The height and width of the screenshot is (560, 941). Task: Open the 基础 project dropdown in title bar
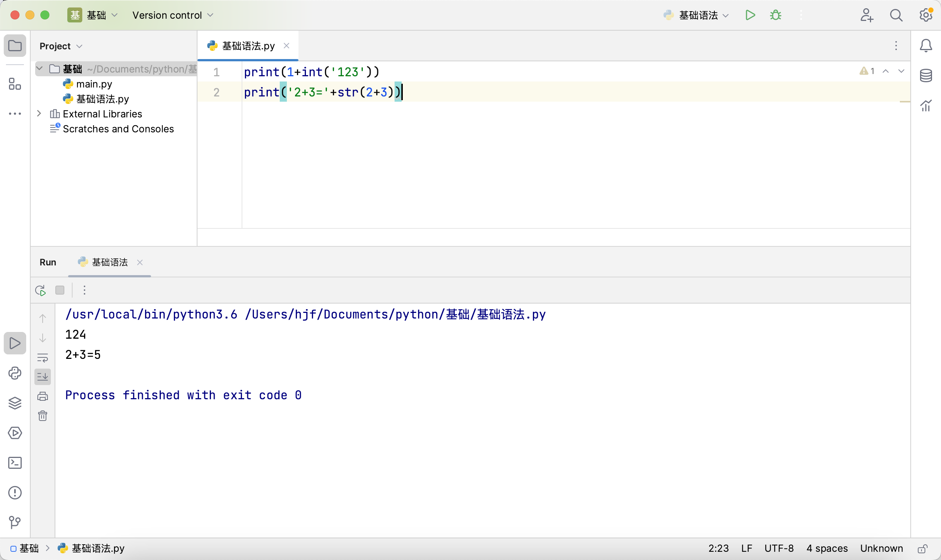tap(93, 15)
